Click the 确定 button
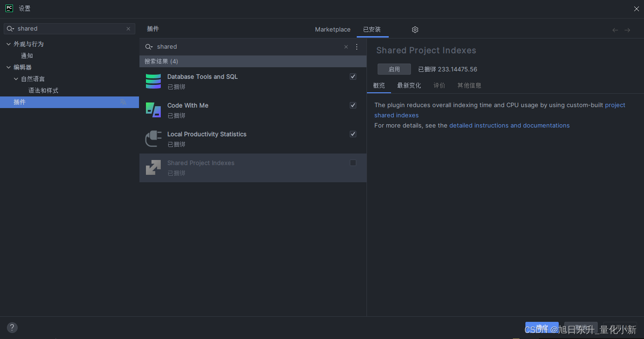The height and width of the screenshot is (339, 644). [x=542, y=328]
